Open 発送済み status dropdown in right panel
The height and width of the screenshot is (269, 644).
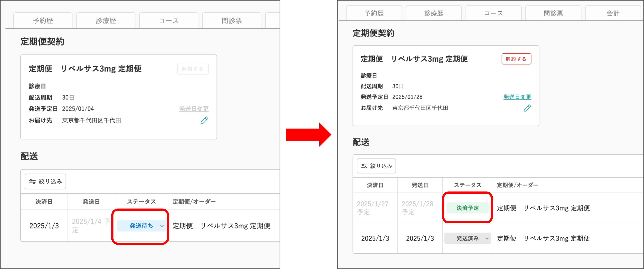tap(467, 238)
